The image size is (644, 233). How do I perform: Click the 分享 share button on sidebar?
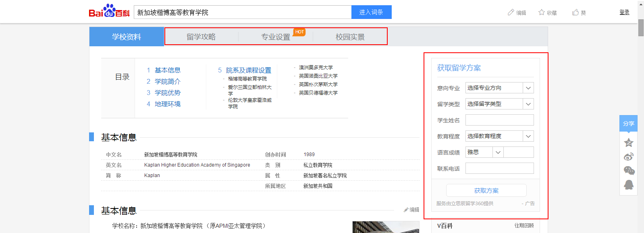tap(628, 124)
